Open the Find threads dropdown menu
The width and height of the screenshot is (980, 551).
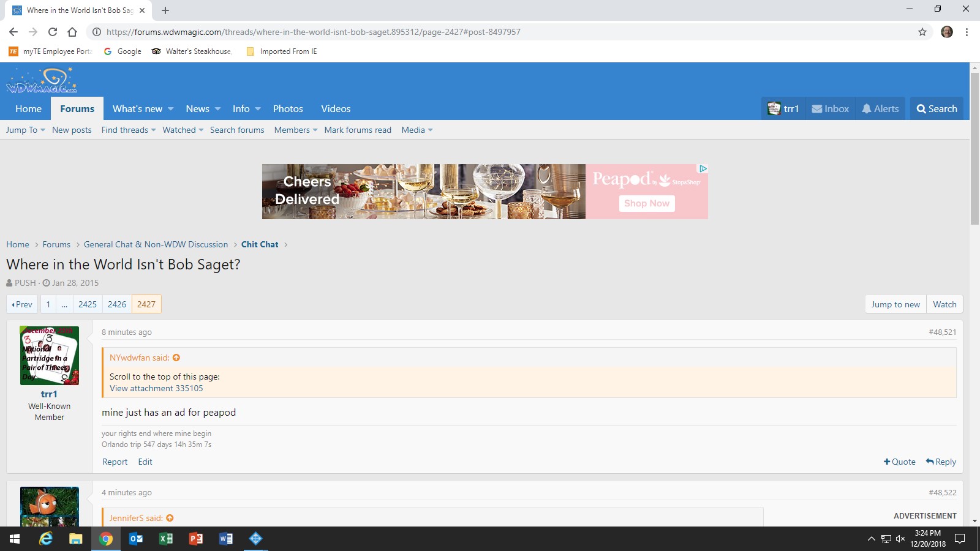click(x=128, y=130)
